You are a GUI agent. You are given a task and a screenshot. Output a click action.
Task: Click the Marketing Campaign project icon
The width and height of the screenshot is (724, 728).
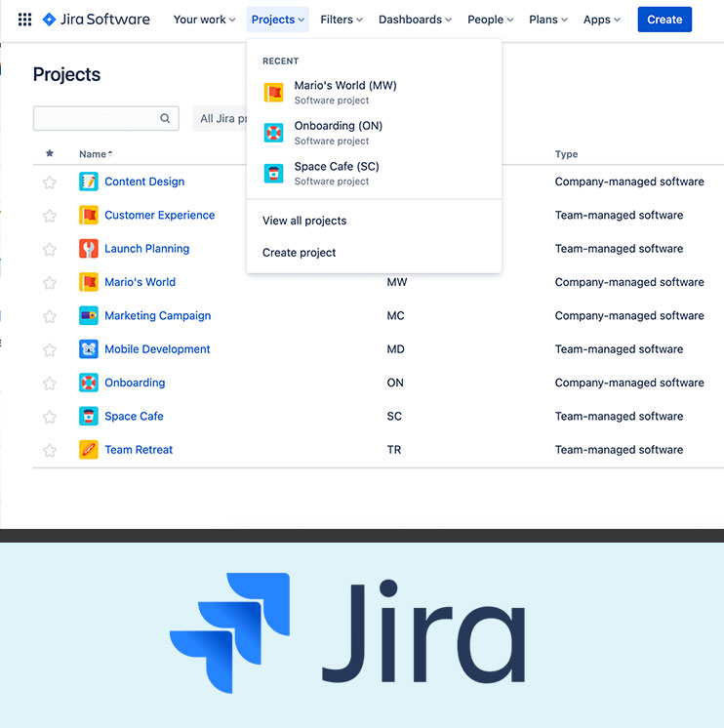tap(89, 316)
